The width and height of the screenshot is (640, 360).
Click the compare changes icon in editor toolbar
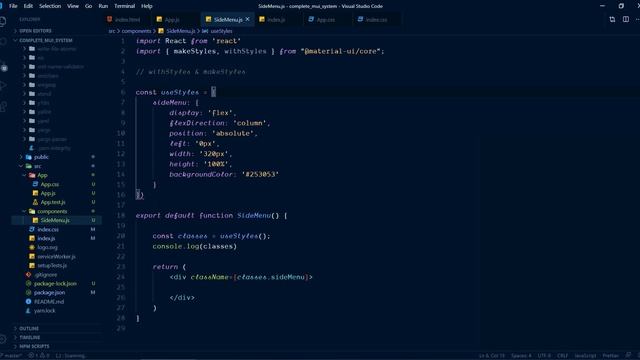612,19
